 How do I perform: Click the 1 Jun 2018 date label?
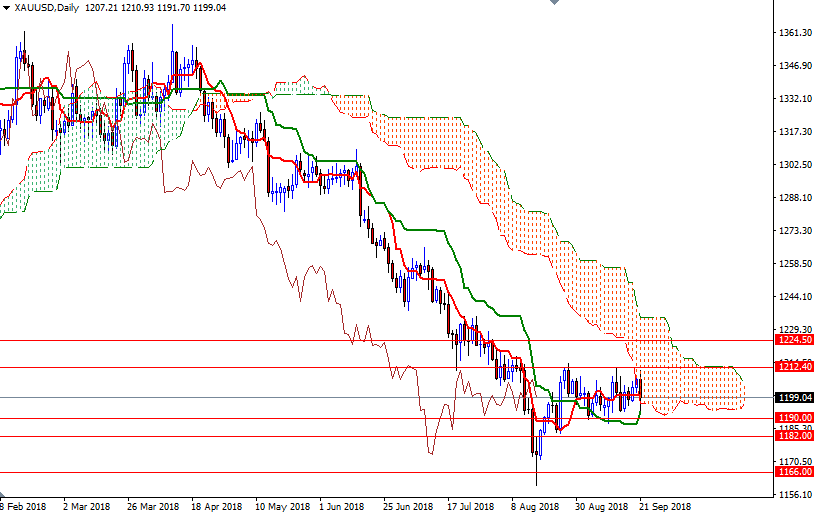[343, 506]
